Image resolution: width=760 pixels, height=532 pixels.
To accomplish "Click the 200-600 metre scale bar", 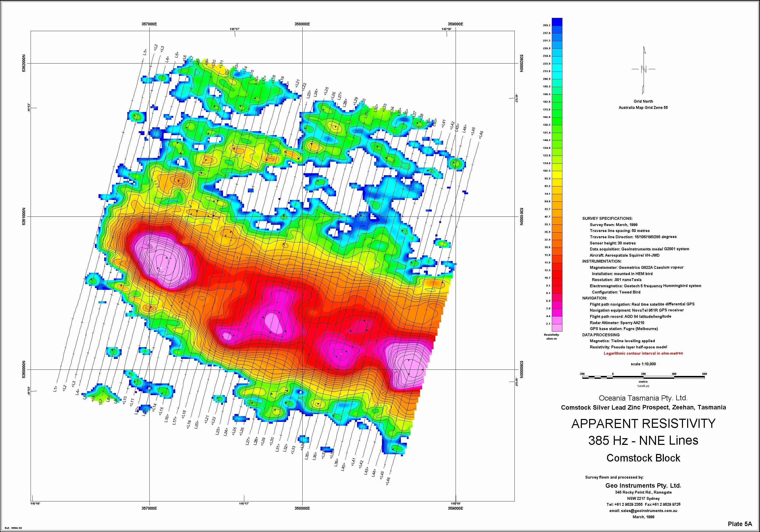I will coord(643,377).
